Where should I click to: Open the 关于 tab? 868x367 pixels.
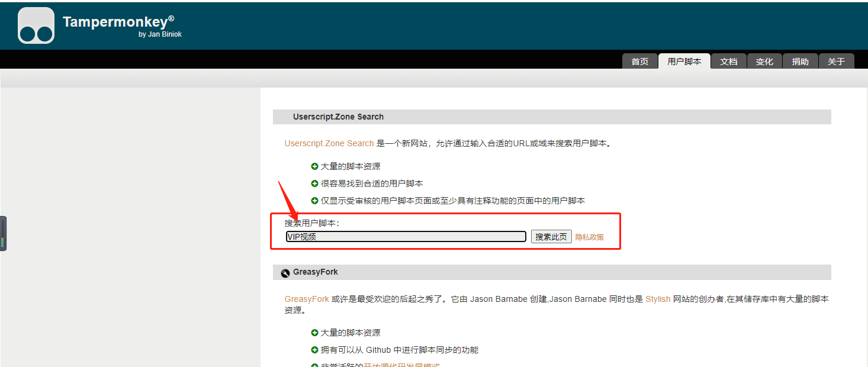click(837, 62)
